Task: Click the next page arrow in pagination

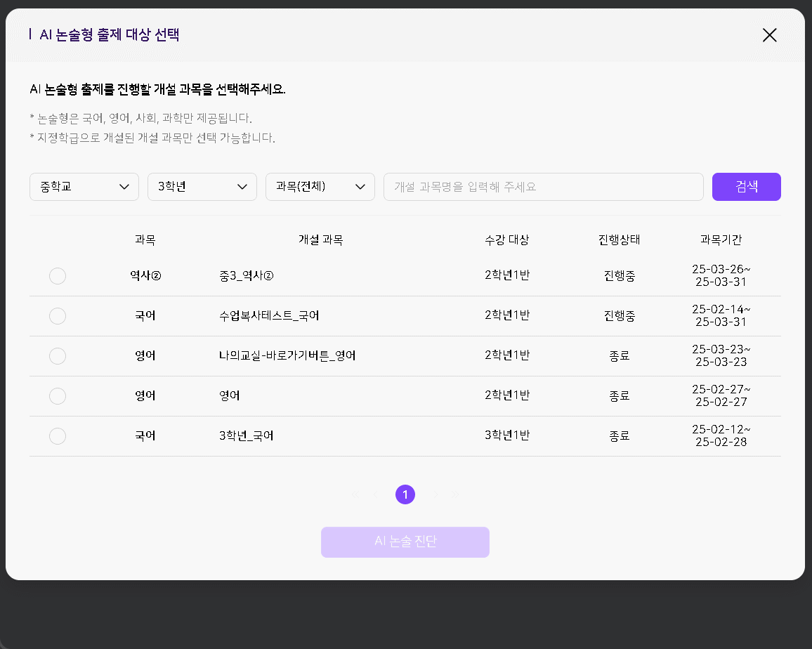Action: [x=436, y=495]
